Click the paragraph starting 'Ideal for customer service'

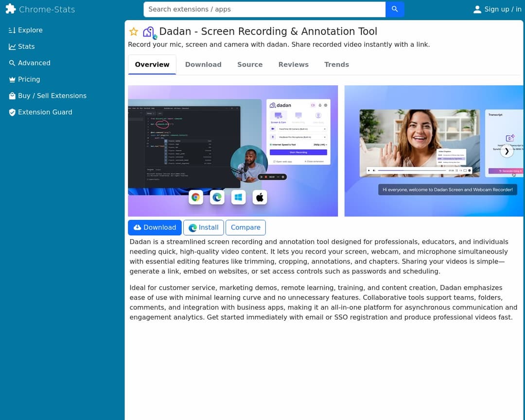coord(323,302)
